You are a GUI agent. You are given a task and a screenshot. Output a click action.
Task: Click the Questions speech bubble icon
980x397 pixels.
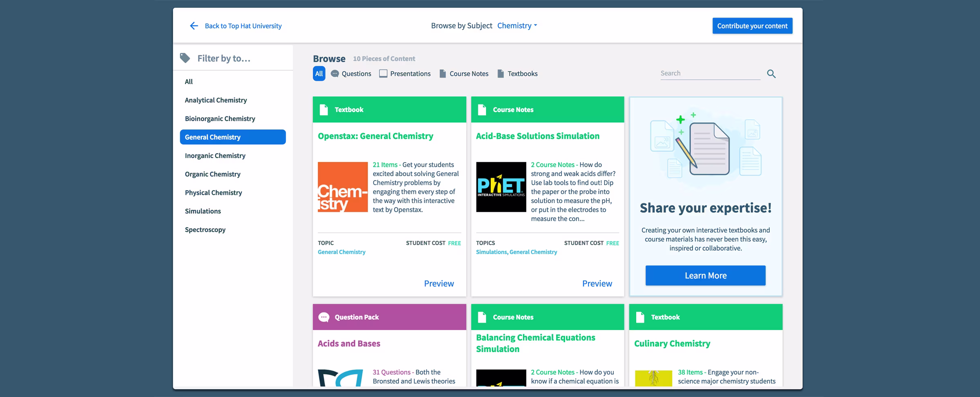pos(335,74)
